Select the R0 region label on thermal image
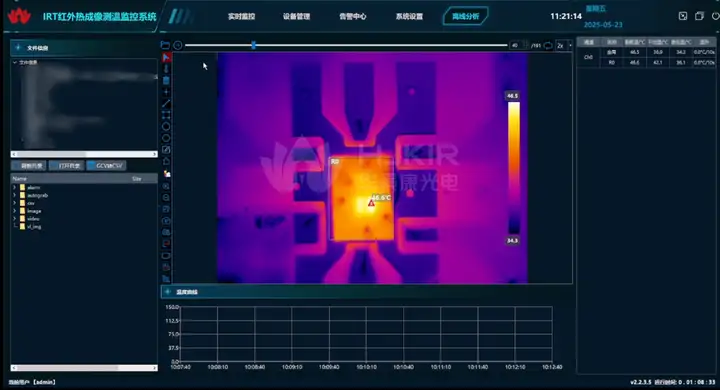 [335, 162]
